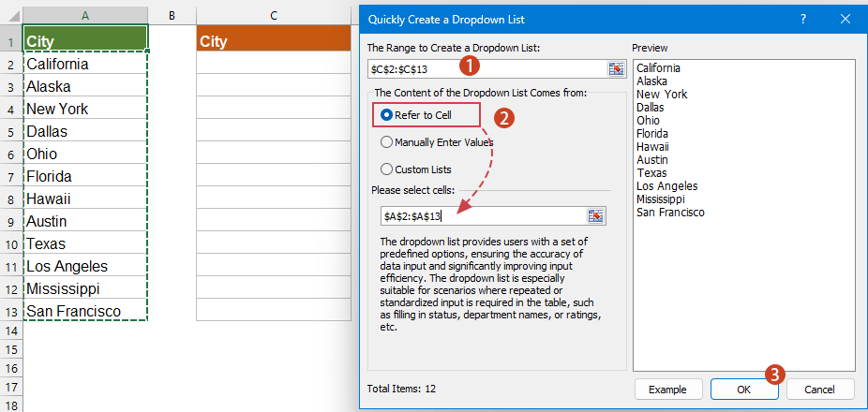The image size is (868, 412).
Task: Click San Francisco in Preview list
Action: (x=670, y=213)
